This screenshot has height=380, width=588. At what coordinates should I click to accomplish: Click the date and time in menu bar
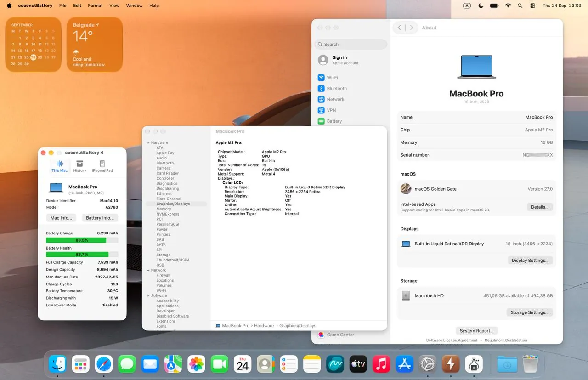coord(561,6)
